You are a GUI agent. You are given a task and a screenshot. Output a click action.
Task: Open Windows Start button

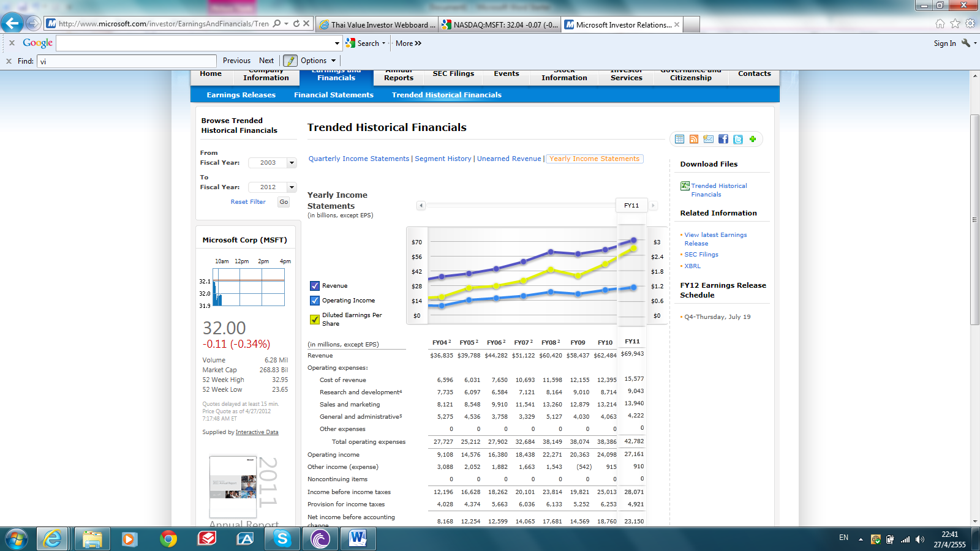17,539
